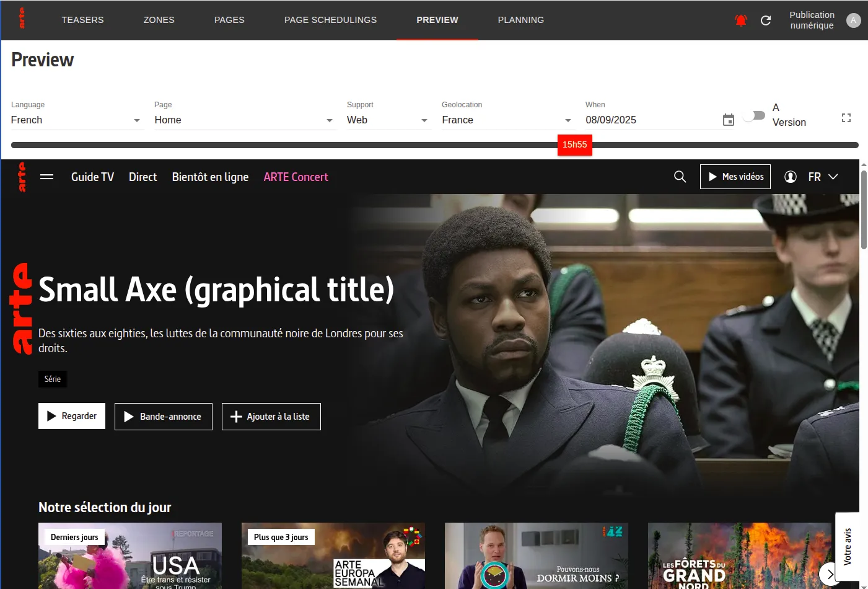
Task: Select the PREVIEW tab
Action: pyautogui.click(x=437, y=20)
